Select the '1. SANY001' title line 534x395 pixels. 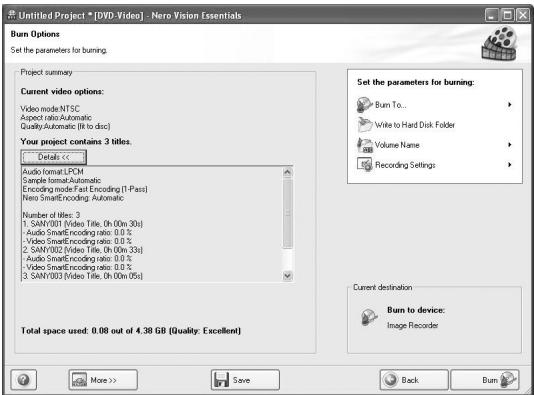(x=82, y=224)
